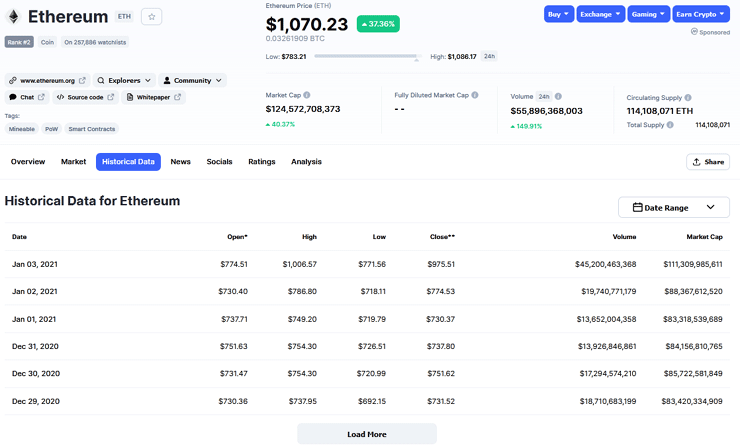Switch to the Ratings tab
The image size is (740, 445).
tap(262, 162)
